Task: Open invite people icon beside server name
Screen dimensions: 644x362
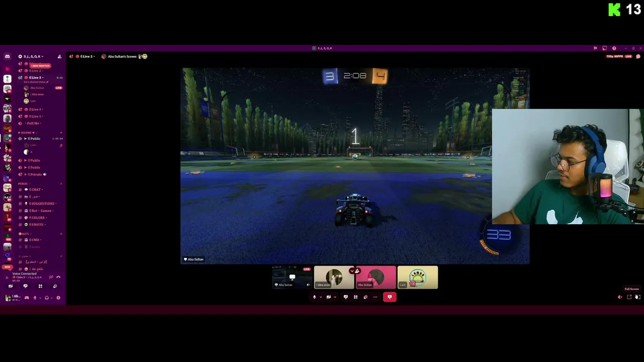Action: pos(59,56)
